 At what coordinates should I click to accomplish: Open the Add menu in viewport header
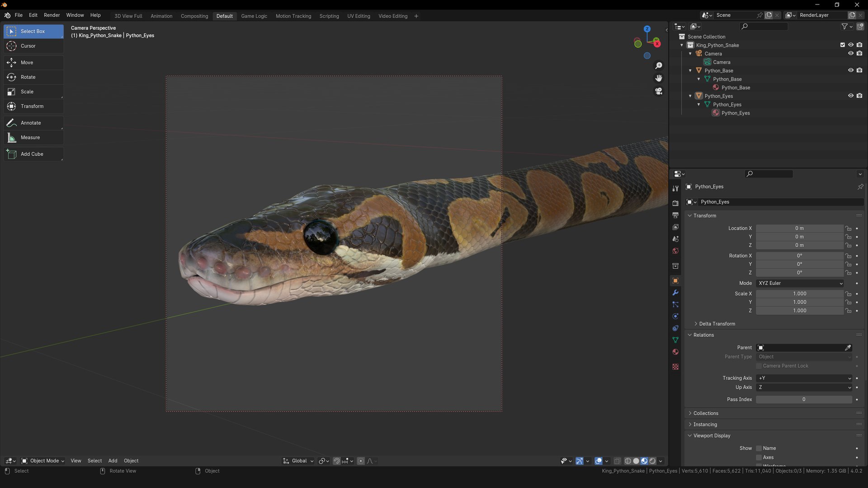113,461
